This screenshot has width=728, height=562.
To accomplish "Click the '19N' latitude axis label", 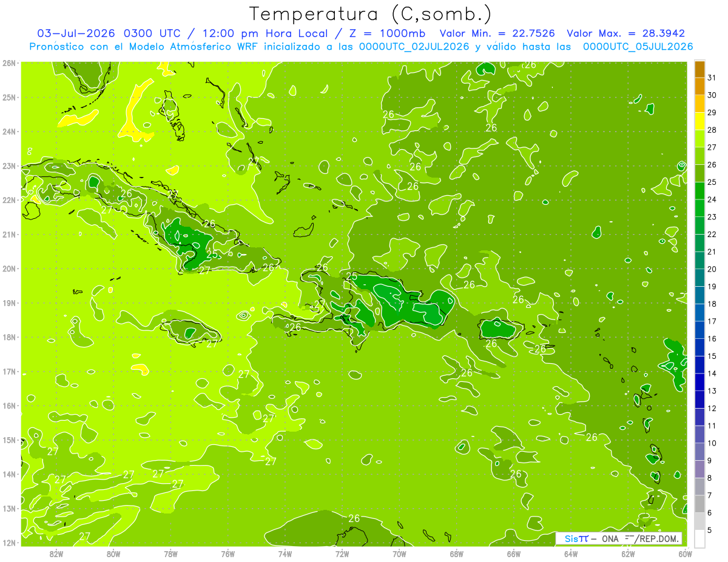I will click(x=8, y=303).
